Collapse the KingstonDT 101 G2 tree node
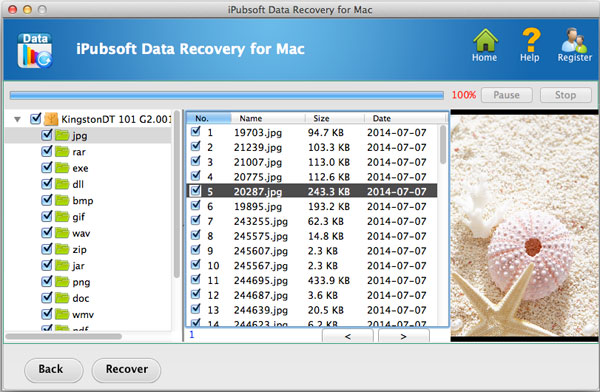 [x=17, y=119]
